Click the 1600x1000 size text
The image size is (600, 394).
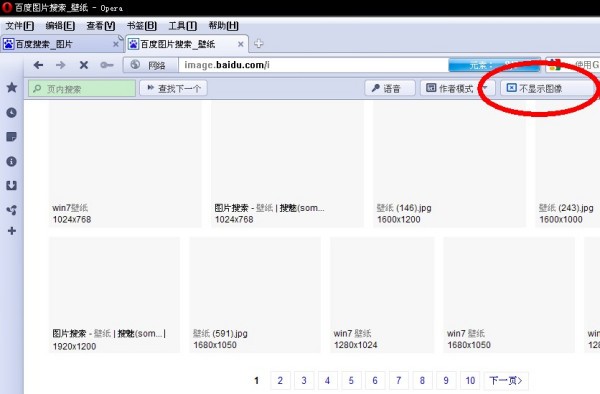click(561, 220)
